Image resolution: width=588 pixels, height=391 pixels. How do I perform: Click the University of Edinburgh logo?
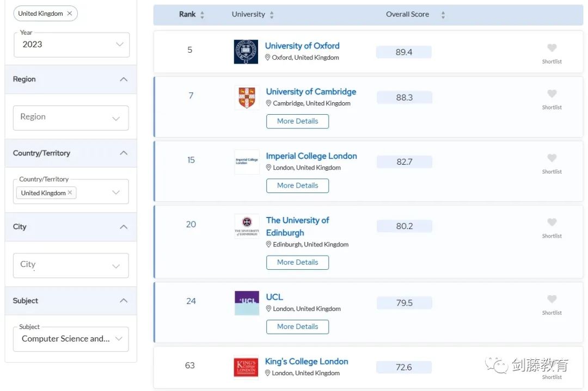click(247, 226)
